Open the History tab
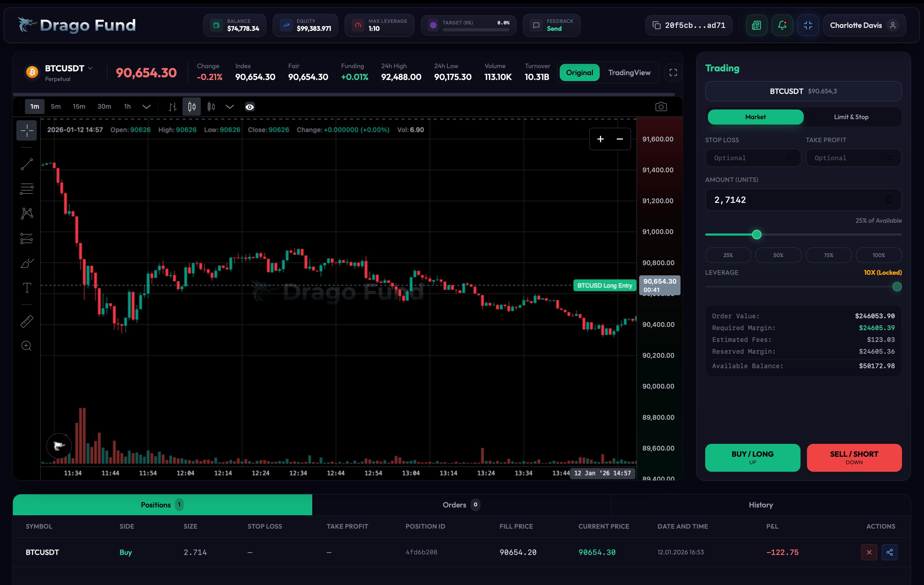 pos(761,504)
